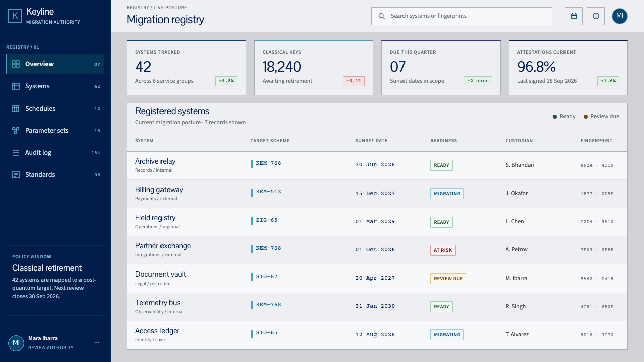Click the info circle icon button
This screenshot has height=362, width=644.
point(596,16)
